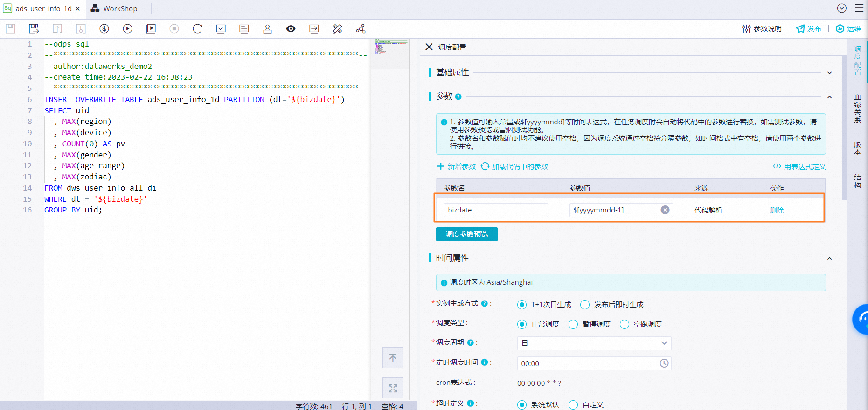
Task: Switch to the WorkShop tab
Action: (114, 8)
